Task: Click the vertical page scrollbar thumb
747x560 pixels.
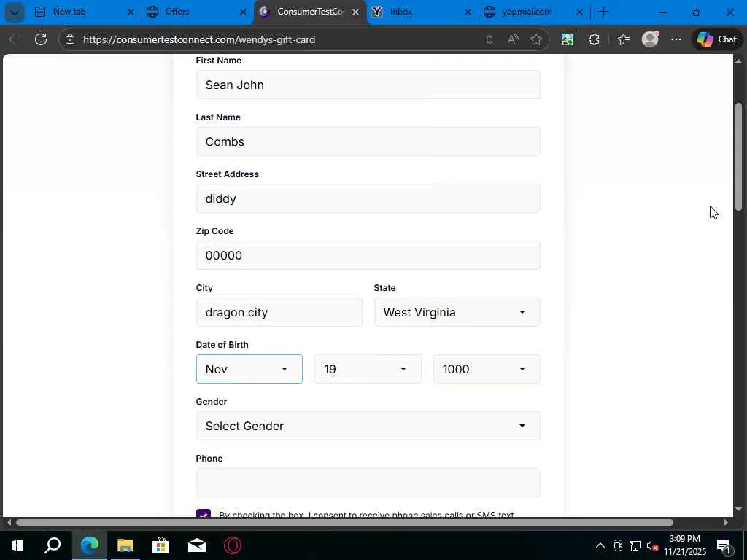Action: click(738, 156)
